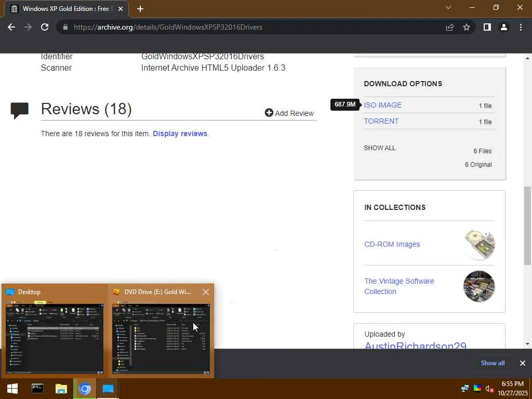Open the Windows Start menu
The width and height of the screenshot is (532, 399).
click(x=12, y=389)
